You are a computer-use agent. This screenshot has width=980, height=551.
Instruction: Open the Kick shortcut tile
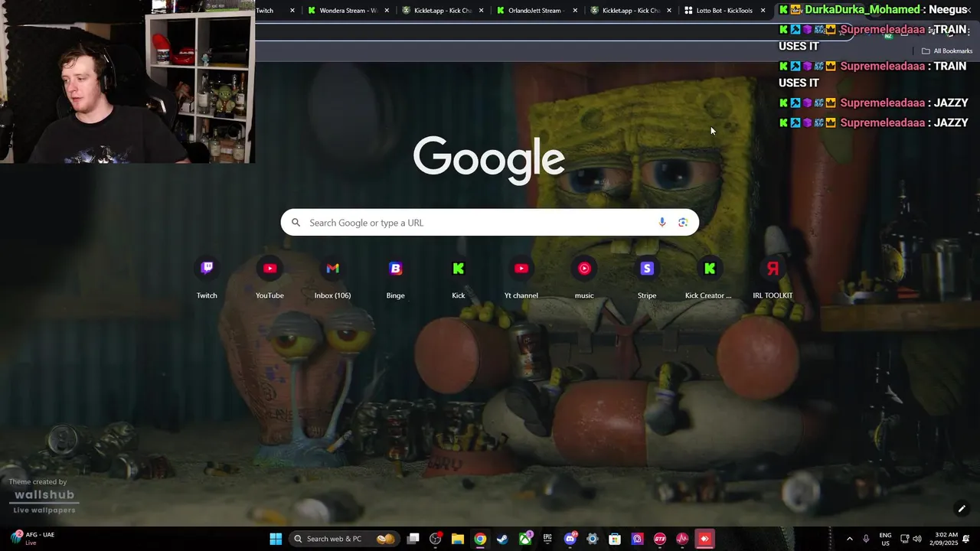point(459,278)
